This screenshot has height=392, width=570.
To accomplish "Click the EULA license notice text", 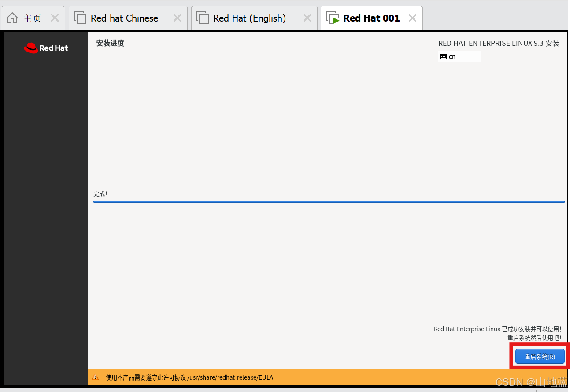I will coord(189,377).
